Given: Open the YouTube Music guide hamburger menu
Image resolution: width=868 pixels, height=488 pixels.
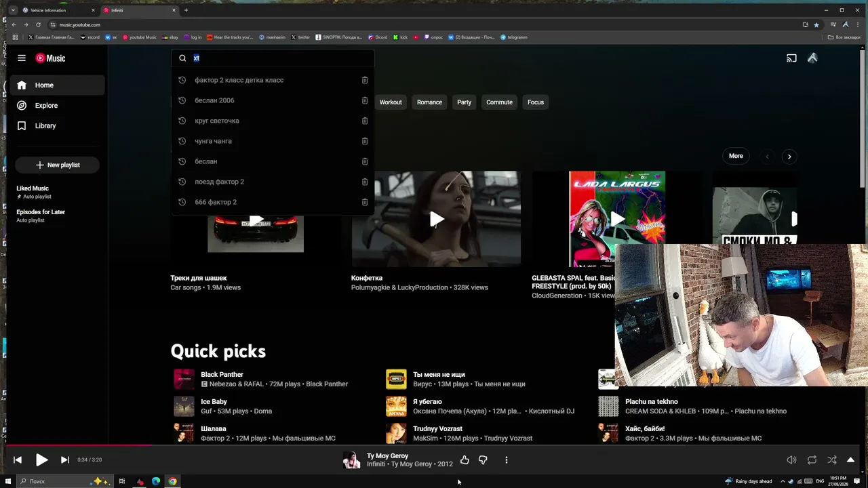Looking at the screenshot, I should (x=22, y=58).
